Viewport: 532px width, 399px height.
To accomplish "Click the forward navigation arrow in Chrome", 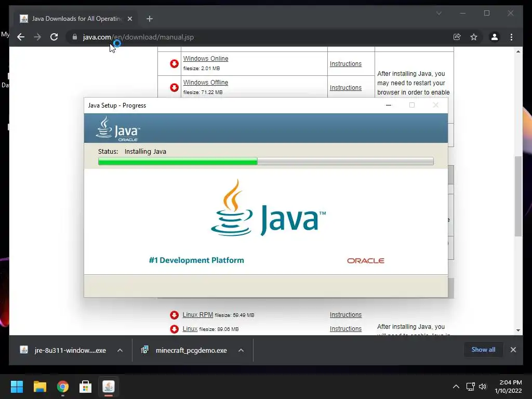I will click(x=37, y=37).
